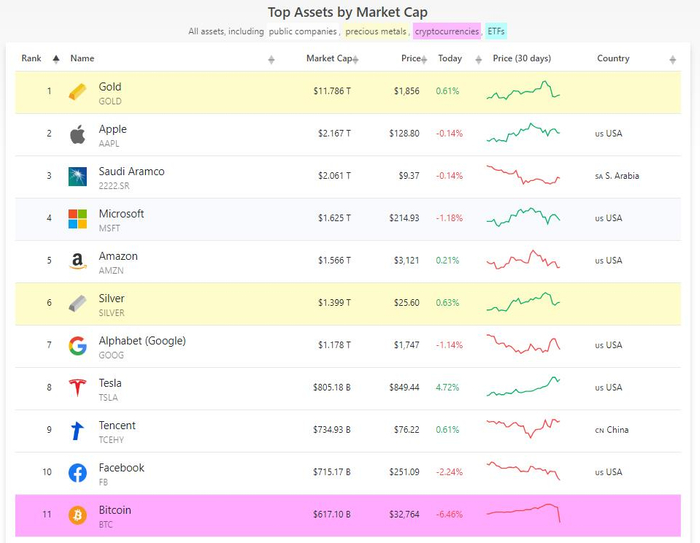The width and height of the screenshot is (700, 543).
Task: Toggle the cryptocurrencies filter tag
Action: click(447, 31)
